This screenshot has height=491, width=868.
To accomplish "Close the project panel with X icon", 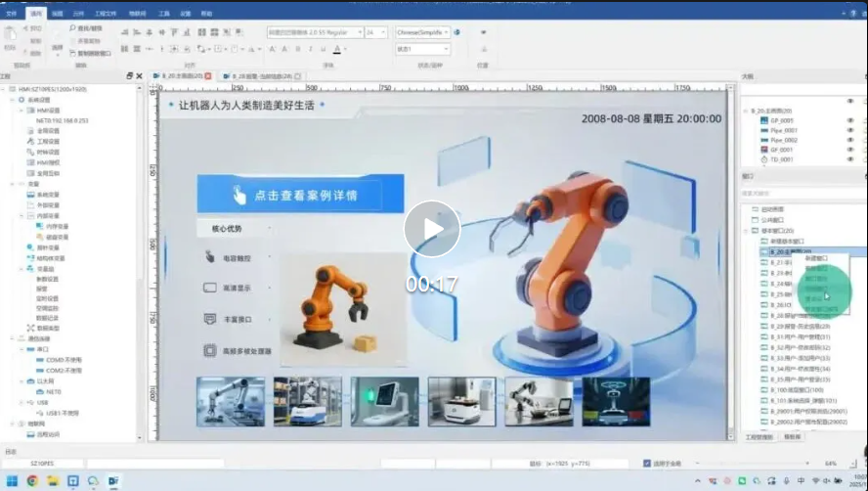I will click(140, 75).
